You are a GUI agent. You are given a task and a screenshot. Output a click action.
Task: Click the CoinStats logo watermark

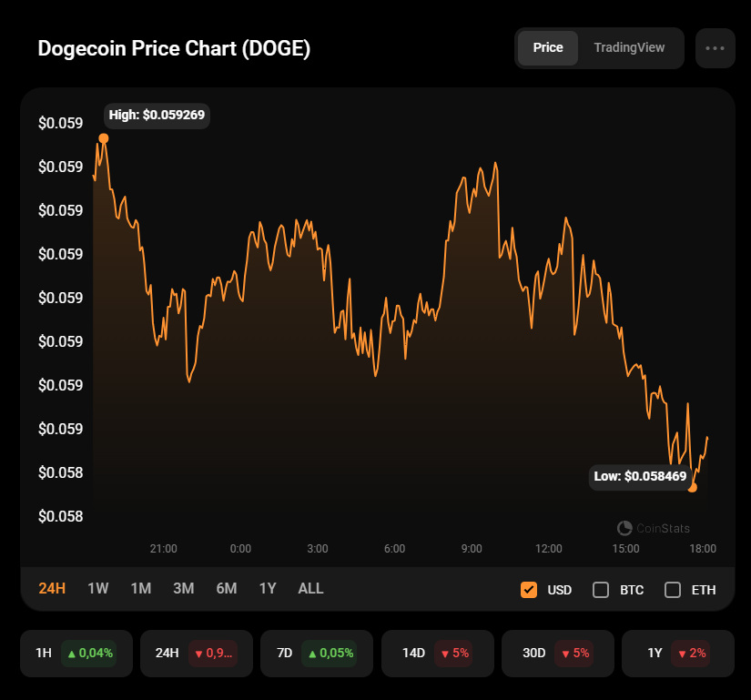coord(653,528)
